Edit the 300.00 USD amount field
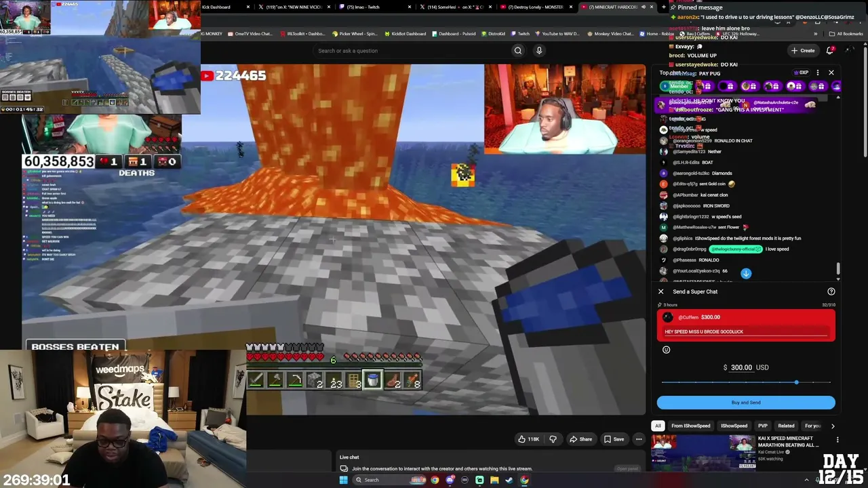 741,367
